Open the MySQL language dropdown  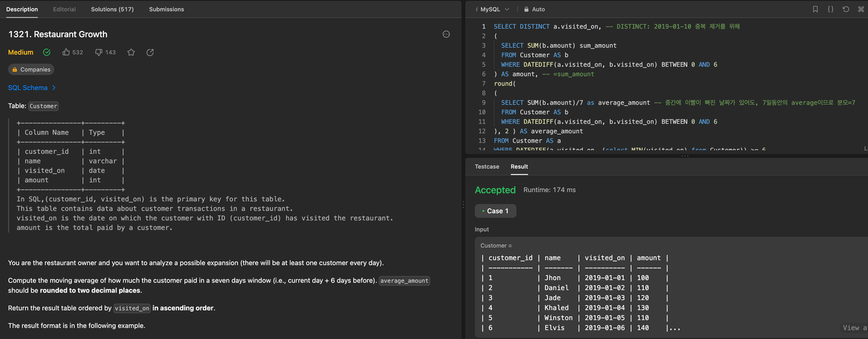coord(492,9)
